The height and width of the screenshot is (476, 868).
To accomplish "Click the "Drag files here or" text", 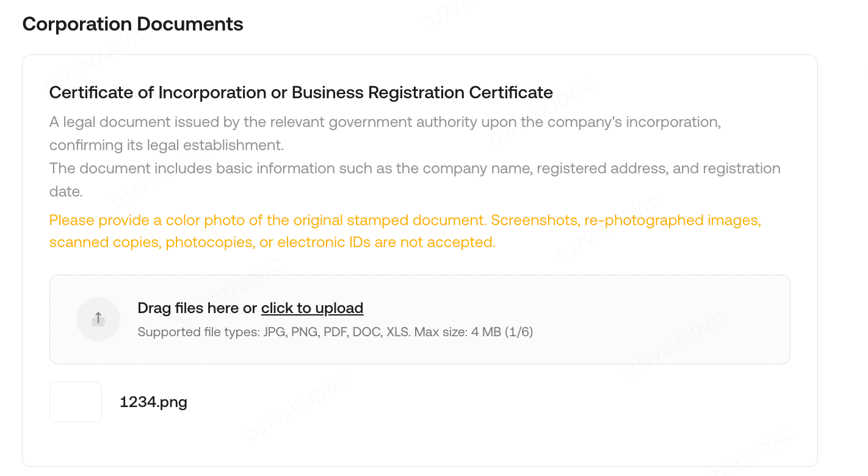I will 197,308.
